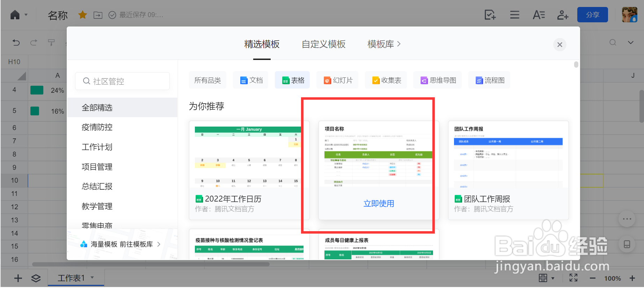Select the 全部精选 category
Screen dimensions: 644x288
(122, 107)
